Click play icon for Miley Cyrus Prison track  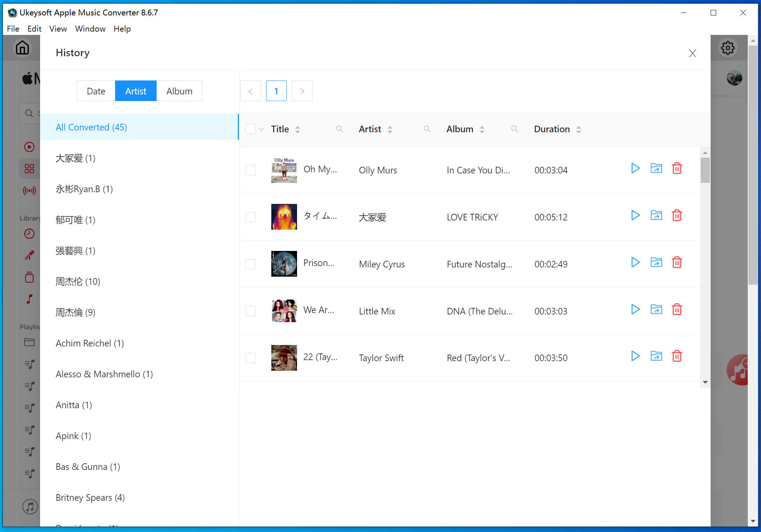point(636,263)
